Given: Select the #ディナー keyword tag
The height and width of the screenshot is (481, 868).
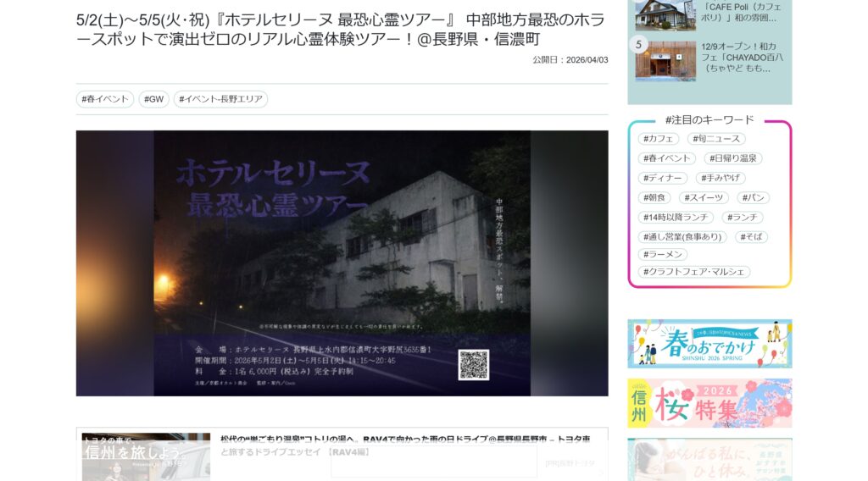Looking at the screenshot, I should point(664,178).
